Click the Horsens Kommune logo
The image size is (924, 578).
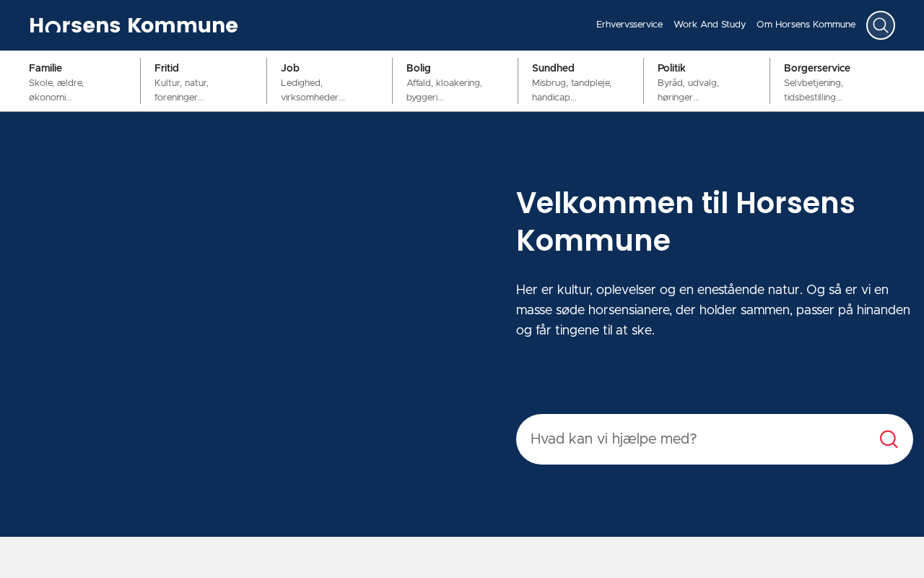134,25
